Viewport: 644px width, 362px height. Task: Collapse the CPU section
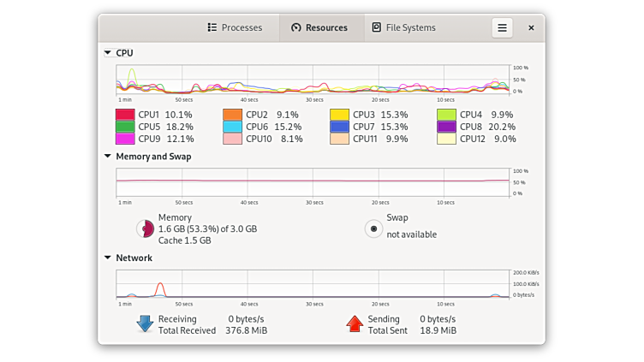click(108, 53)
